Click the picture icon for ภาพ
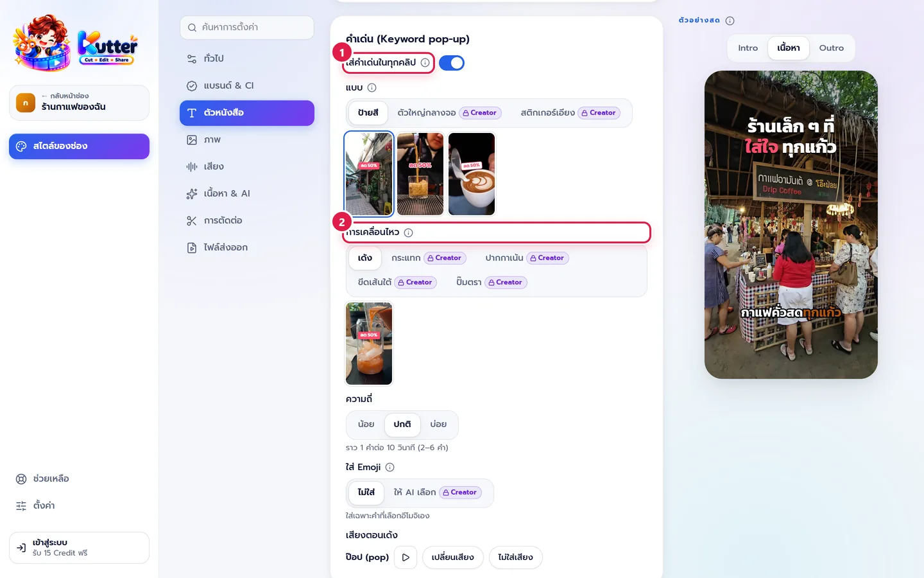 (192, 139)
